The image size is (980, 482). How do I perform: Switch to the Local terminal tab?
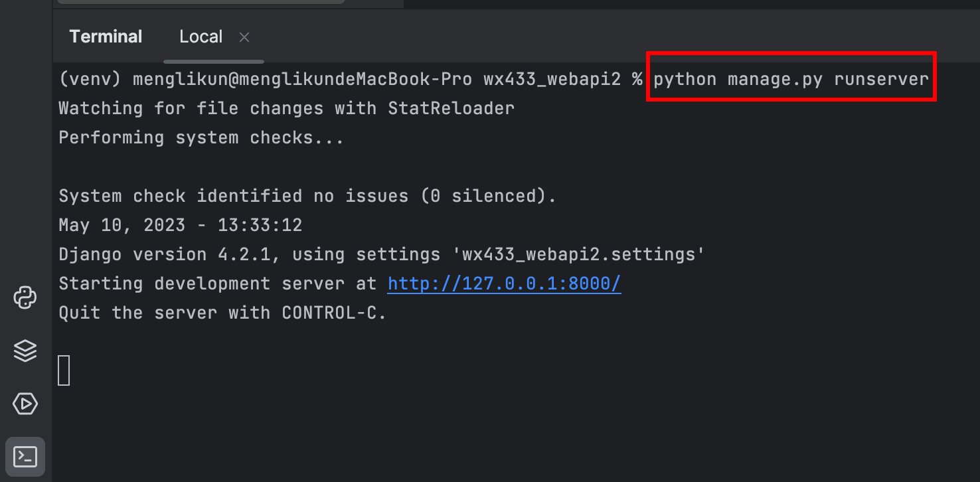tap(201, 37)
